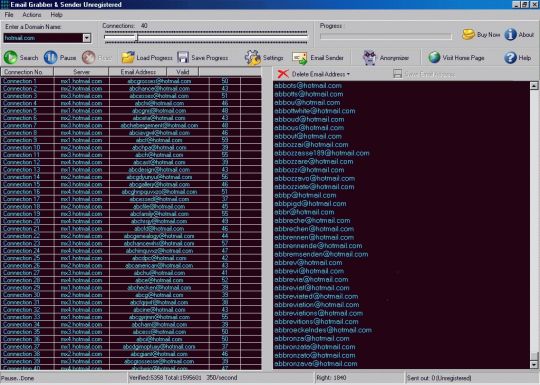Select abbotts@hotmail.com in email list
540x385 pixels.
click(309, 94)
